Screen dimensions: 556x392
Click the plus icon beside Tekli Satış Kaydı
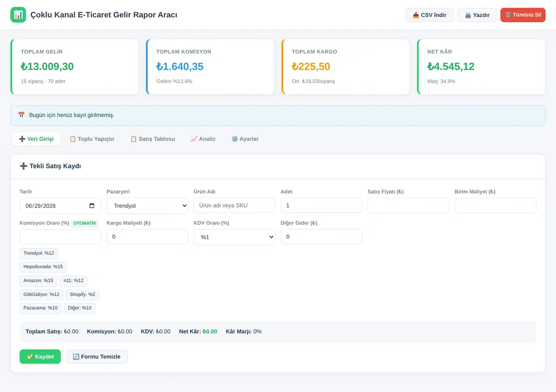pyautogui.click(x=23, y=166)
